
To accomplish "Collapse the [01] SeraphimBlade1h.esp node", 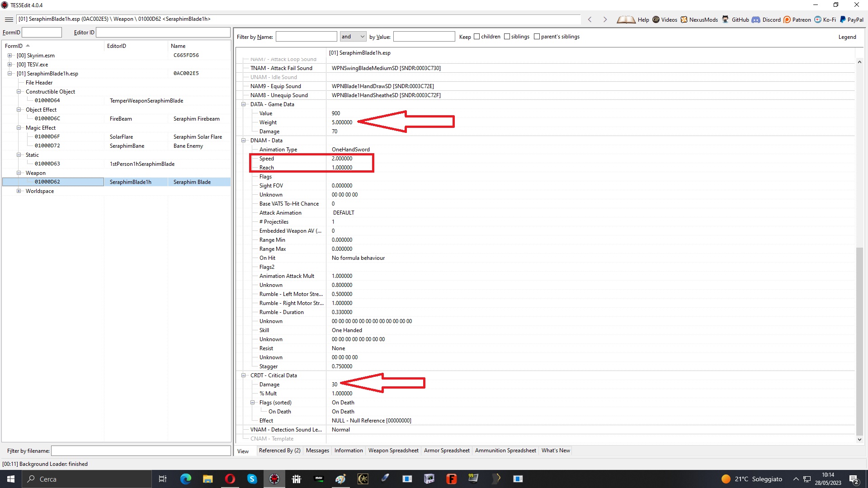I will (9, 73).
